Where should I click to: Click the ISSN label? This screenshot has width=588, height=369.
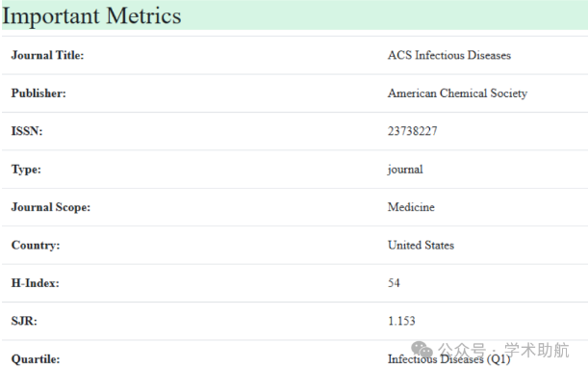(27, 131)
